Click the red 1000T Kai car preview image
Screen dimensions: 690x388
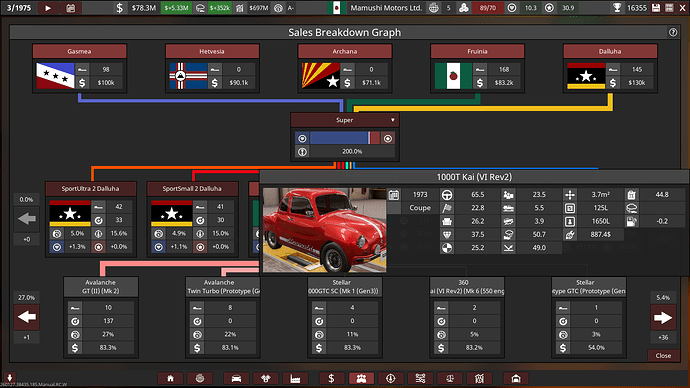pyautogui.click(x=324, y=230)
